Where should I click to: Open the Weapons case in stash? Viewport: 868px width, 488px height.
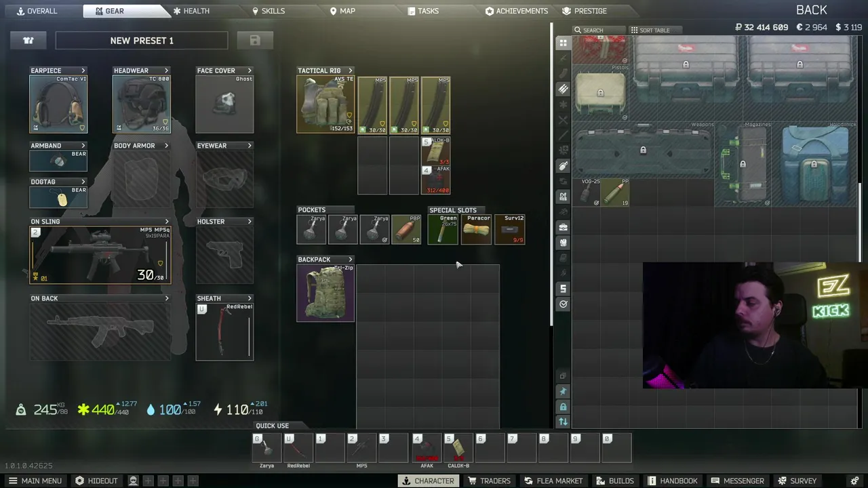(644, 150)
